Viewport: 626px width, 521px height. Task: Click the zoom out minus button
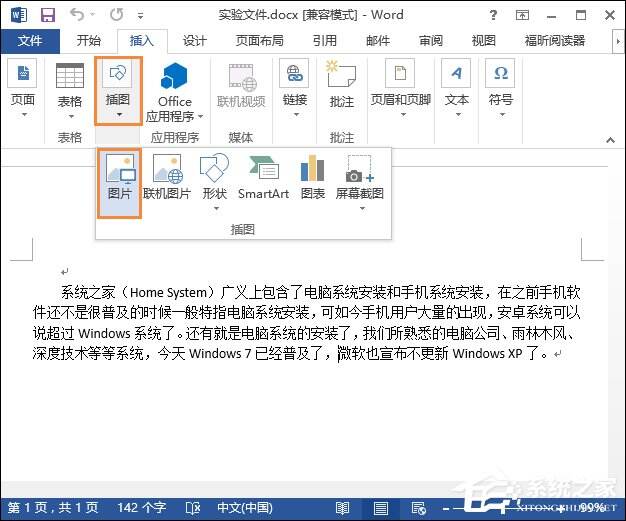446,509
